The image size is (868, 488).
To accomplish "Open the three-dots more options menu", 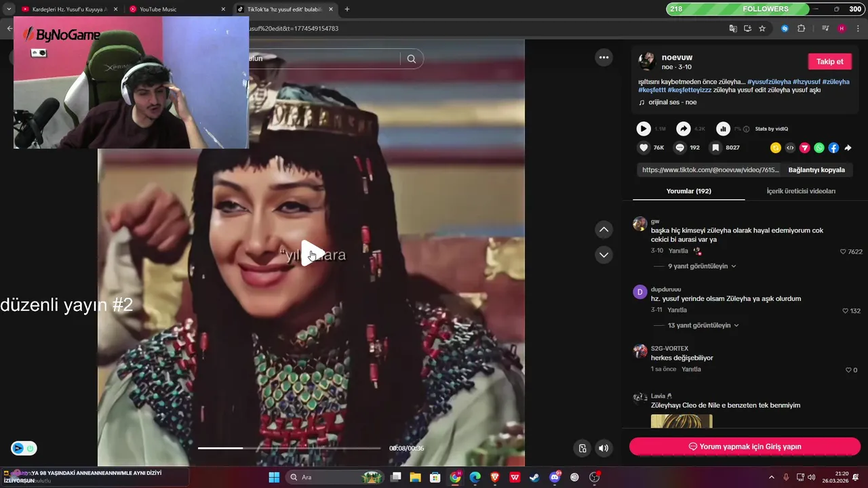I will 604,58.
